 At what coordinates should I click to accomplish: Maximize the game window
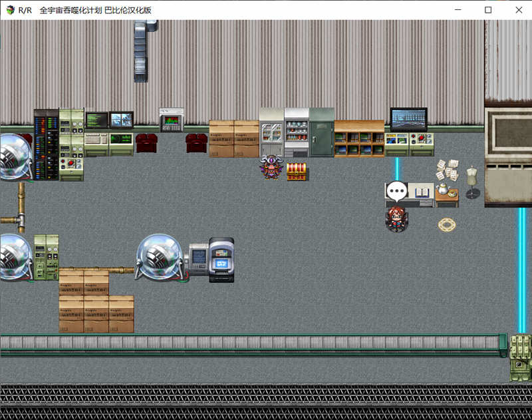point(488,10)
